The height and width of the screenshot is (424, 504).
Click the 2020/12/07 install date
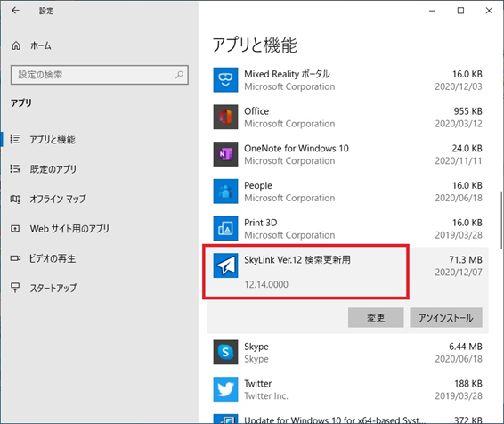tap(459, 273)
